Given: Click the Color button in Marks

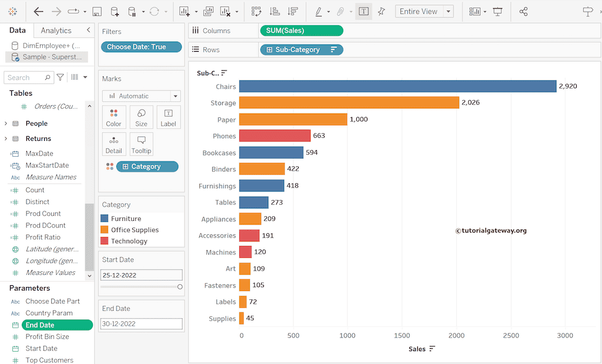Looking at the screenshot, I should [x=113, y=117].
